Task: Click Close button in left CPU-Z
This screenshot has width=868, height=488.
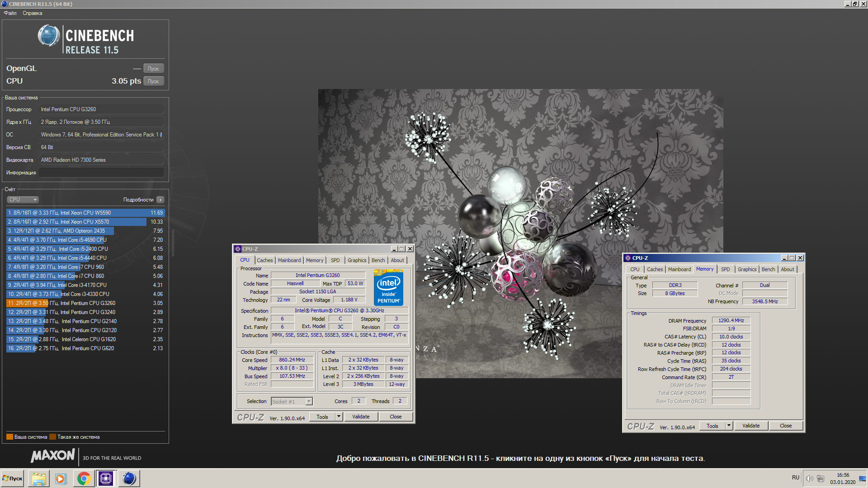Action: click(396, 417)
